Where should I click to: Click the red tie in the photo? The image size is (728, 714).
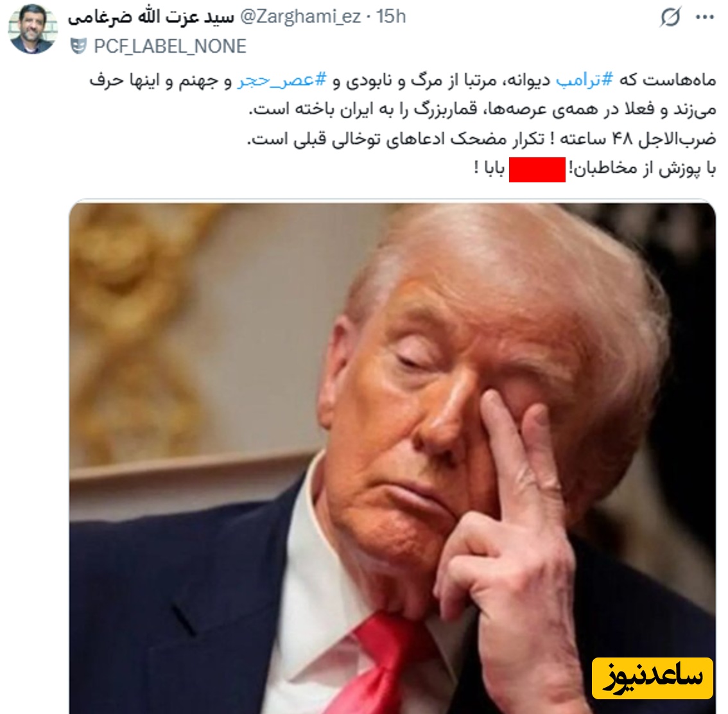pyautogui.click(x=381, y=665)
